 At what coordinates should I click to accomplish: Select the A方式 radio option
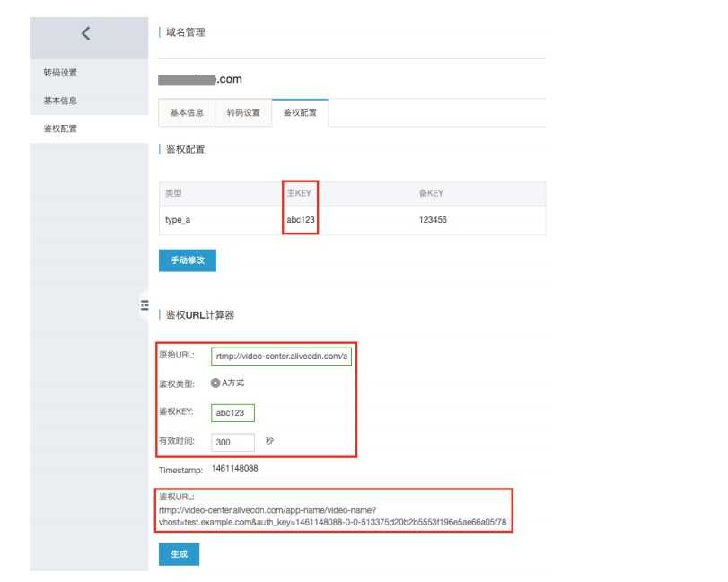(215, 383)
